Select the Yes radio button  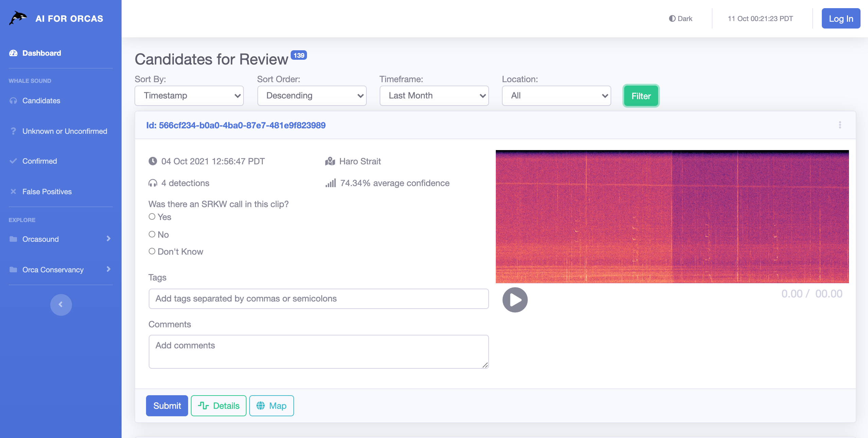point(152,216)
